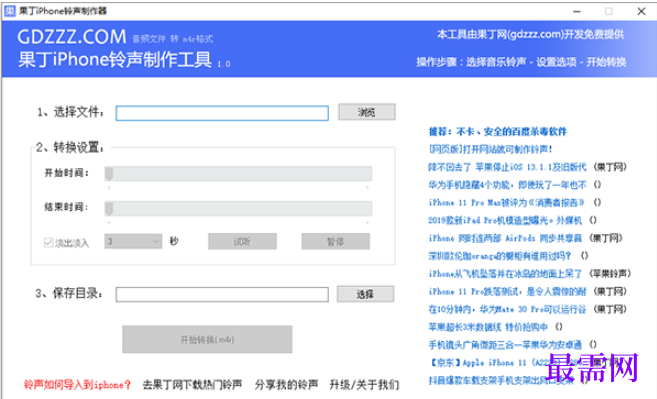Focus the 保存目录 path field
Image resolution: width=657 pixels, height=399 pixels.
click(222, 294)
